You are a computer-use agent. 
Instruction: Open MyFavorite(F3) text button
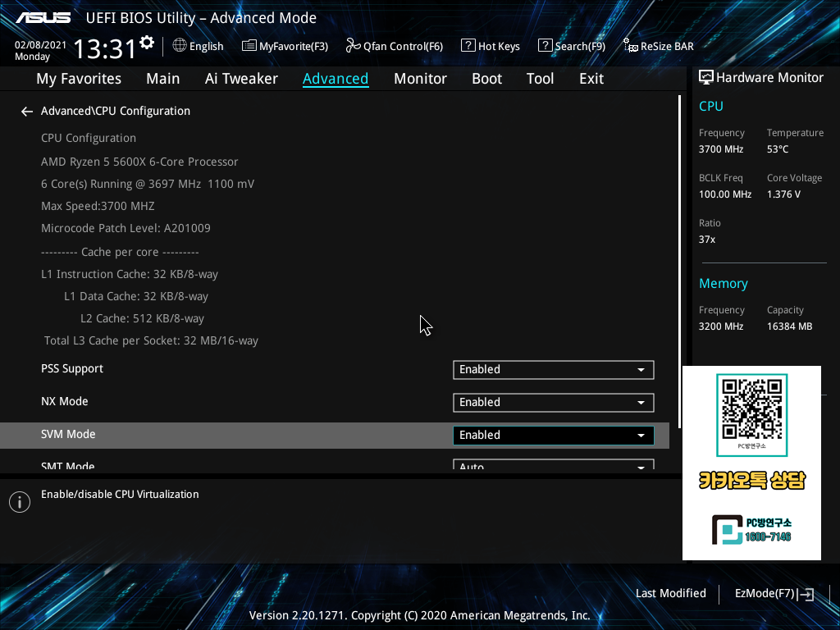point(294,46)
